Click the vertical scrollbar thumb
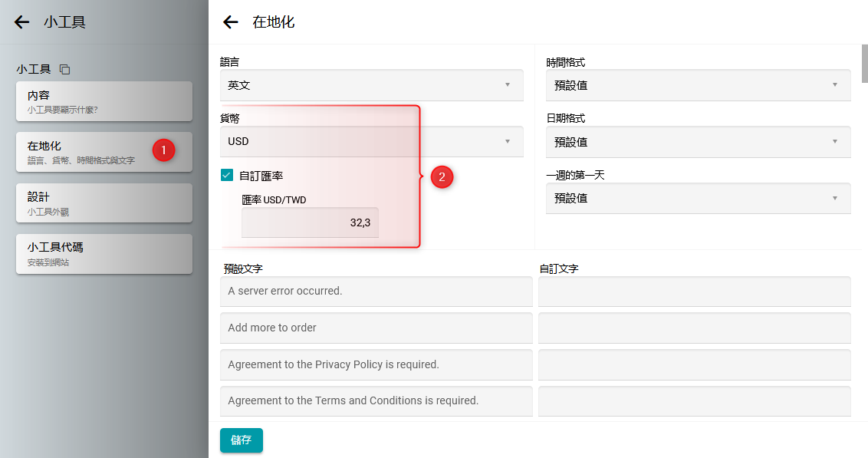868x458 pixels. pos(865,62)
